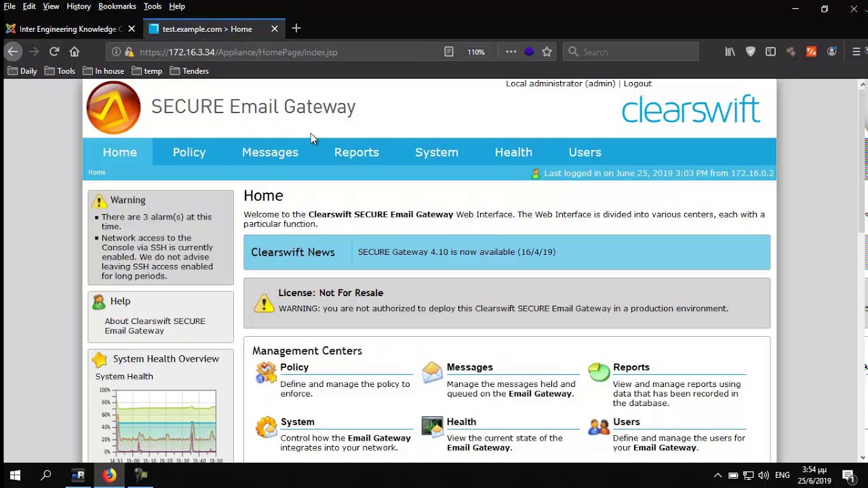Click the Users management center heading link
Image resolution: width=868 pixels, height=488 pixels.
point(627,422)
